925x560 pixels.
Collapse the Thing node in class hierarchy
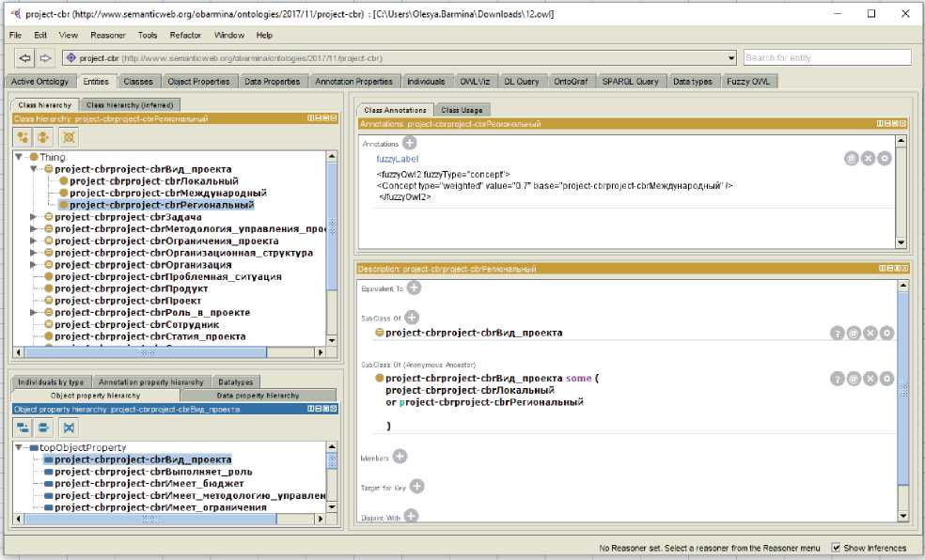(20, 157)
